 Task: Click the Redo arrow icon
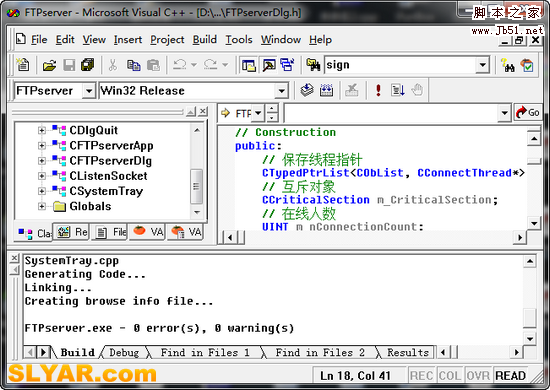pyautogui.click(x=210, y=65)
